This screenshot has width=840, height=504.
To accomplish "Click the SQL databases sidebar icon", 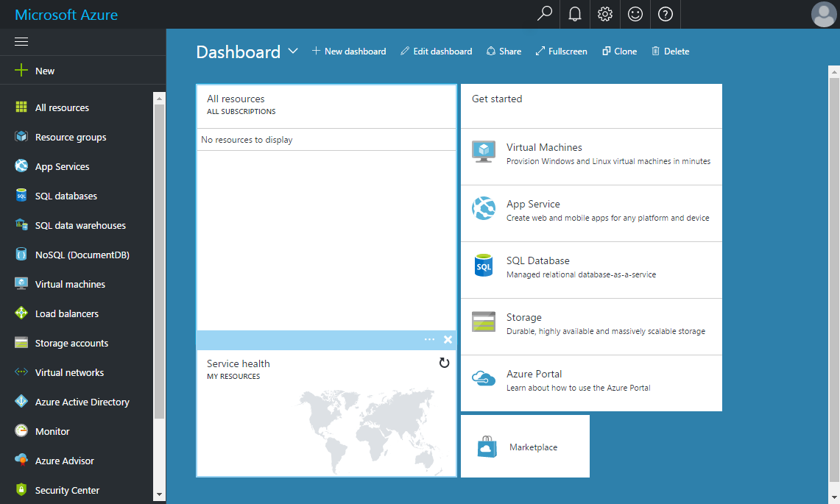I will 21,196.
